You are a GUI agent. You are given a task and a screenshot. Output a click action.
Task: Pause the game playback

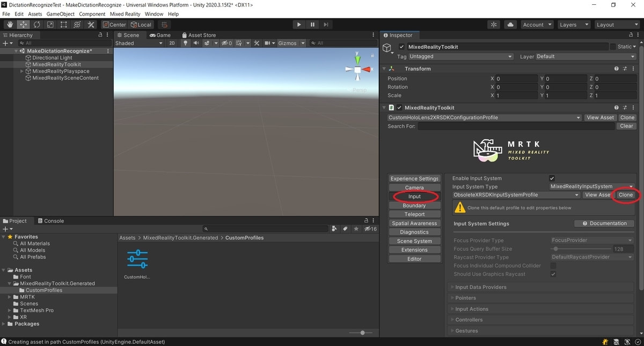pos(312,25)
